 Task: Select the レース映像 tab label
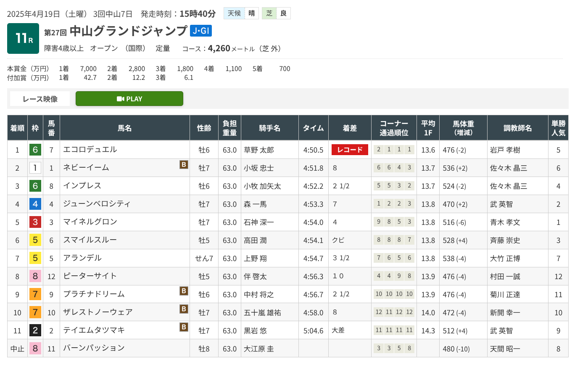(40, 99)
